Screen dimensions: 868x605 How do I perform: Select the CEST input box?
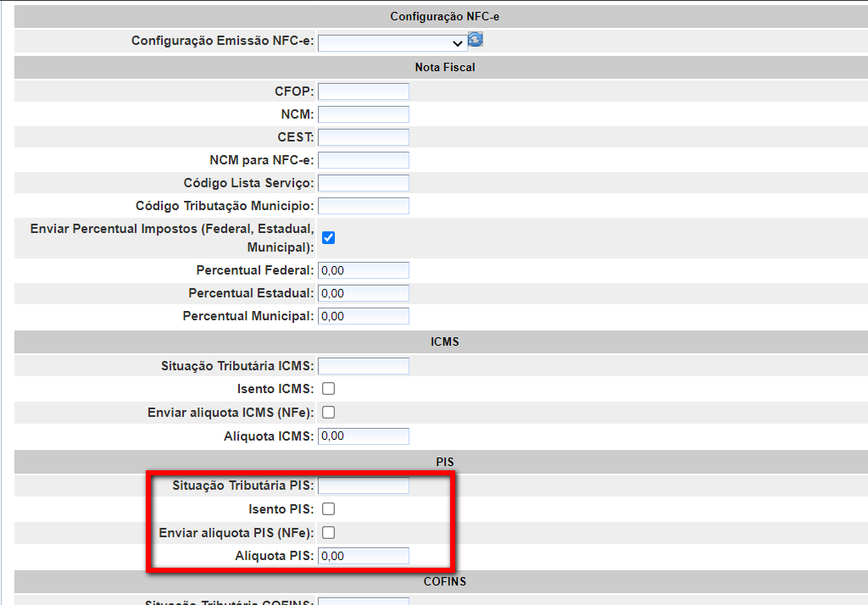click(x=363, y=137)
